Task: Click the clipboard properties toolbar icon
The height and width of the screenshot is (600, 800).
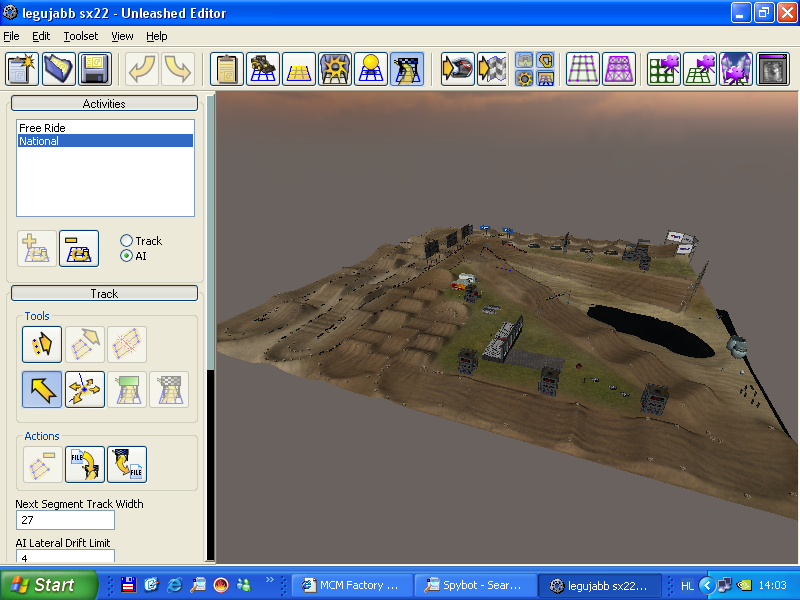Action: [227, 69]
